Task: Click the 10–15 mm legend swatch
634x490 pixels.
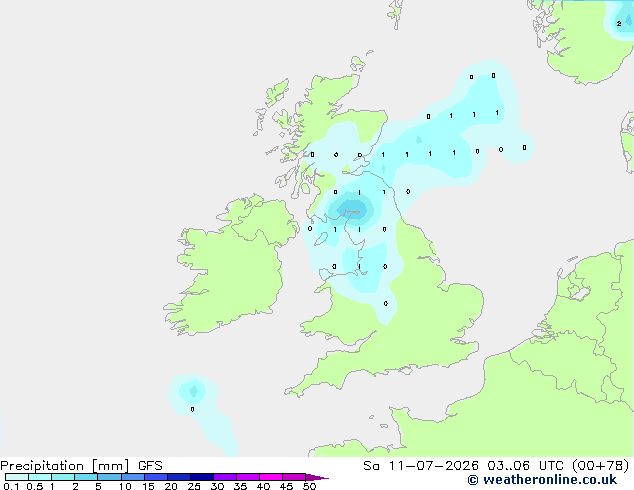Action: (x=132, y=477)
